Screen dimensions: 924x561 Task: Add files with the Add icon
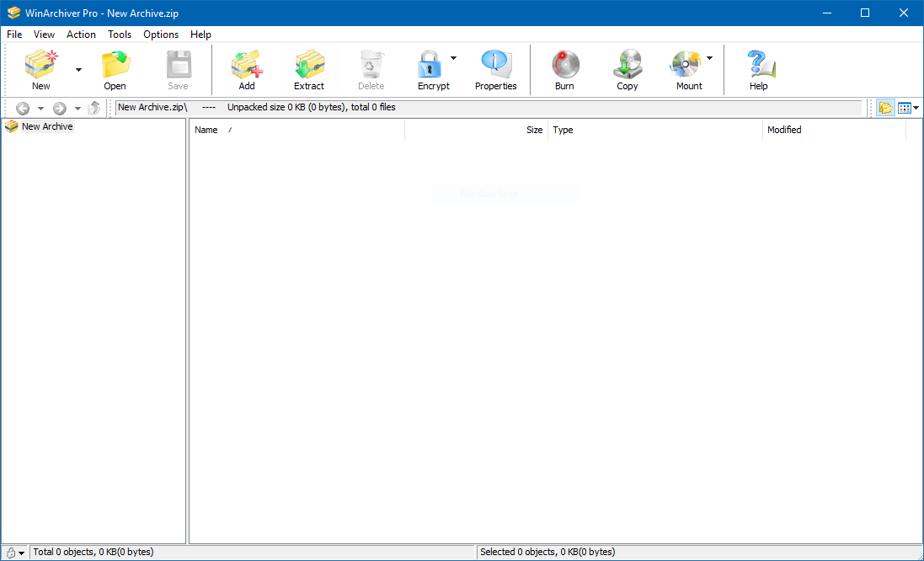[246, 64]
